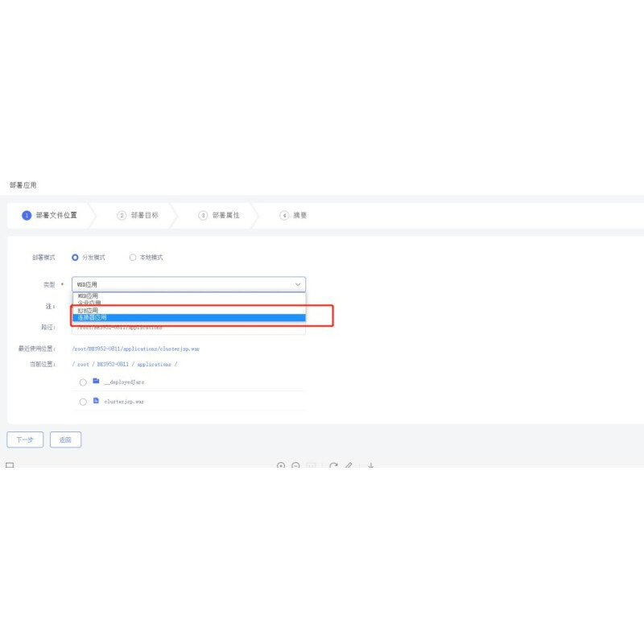Click the 下一步 button
The image size is (644, 644).
click(25, 440)
